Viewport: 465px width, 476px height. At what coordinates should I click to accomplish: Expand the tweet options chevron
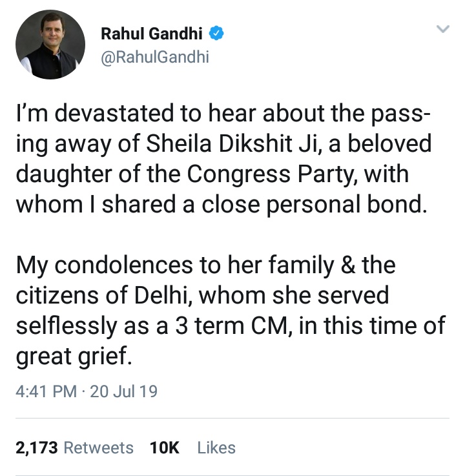coord(442,29)
